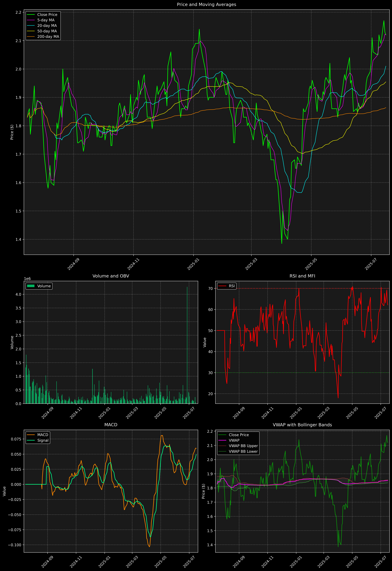The height and width of the screenshot is (571, 392).
Task: Click the '70' tick on the RSI chart
Action: click(210, 288)
